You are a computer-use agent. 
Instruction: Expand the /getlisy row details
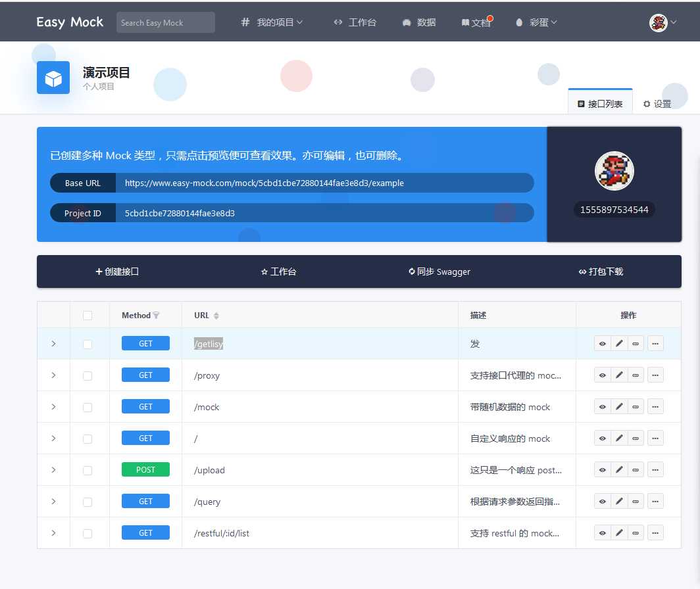tap(53, 344)
